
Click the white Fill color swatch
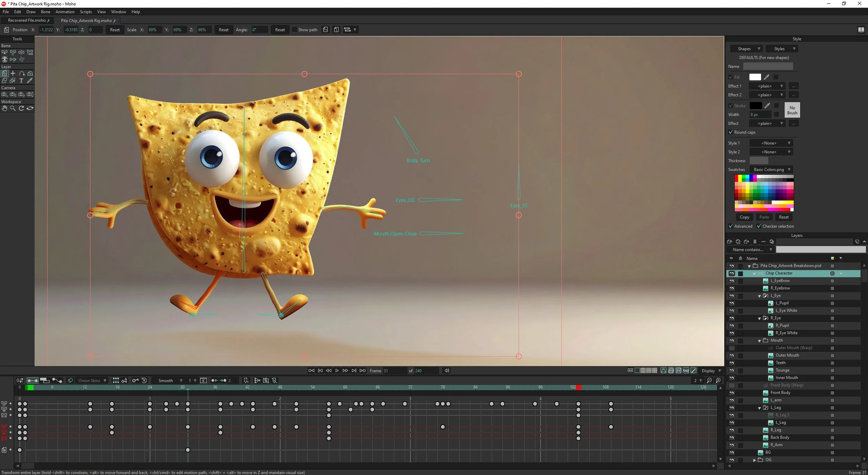pyautogui.click(x=755, y=77)
